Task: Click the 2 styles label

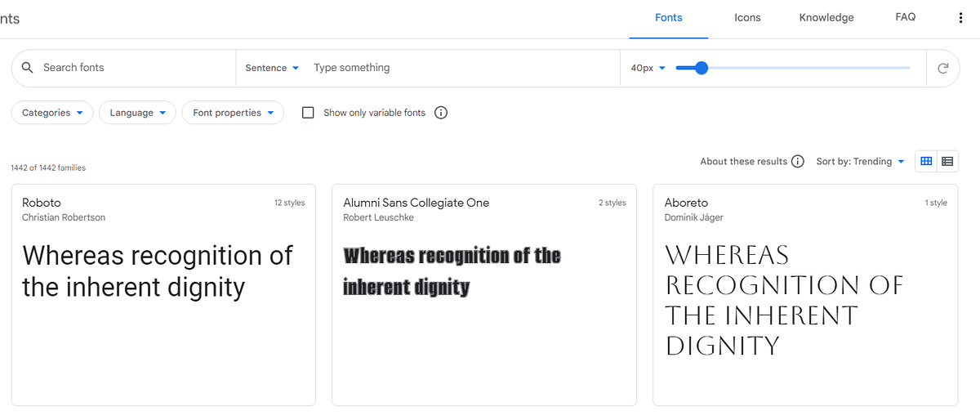Action: point(612,203)
